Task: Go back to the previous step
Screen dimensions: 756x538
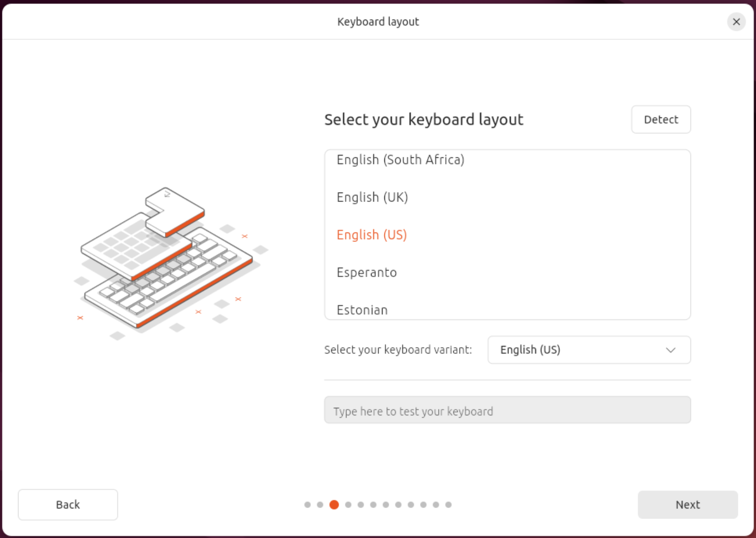Action: [x=68, y=504]
